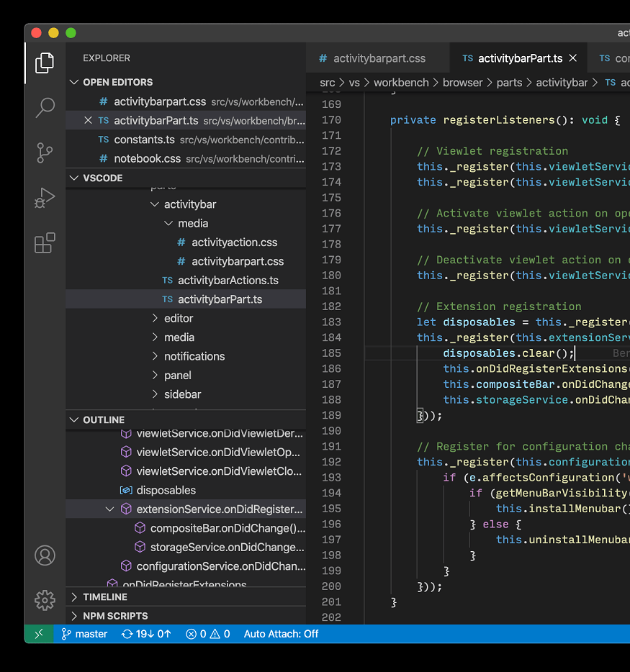Click the synchronize changes 19↓ 0↑ button
This screenshot has width=630, height=672.
[146, 634]
